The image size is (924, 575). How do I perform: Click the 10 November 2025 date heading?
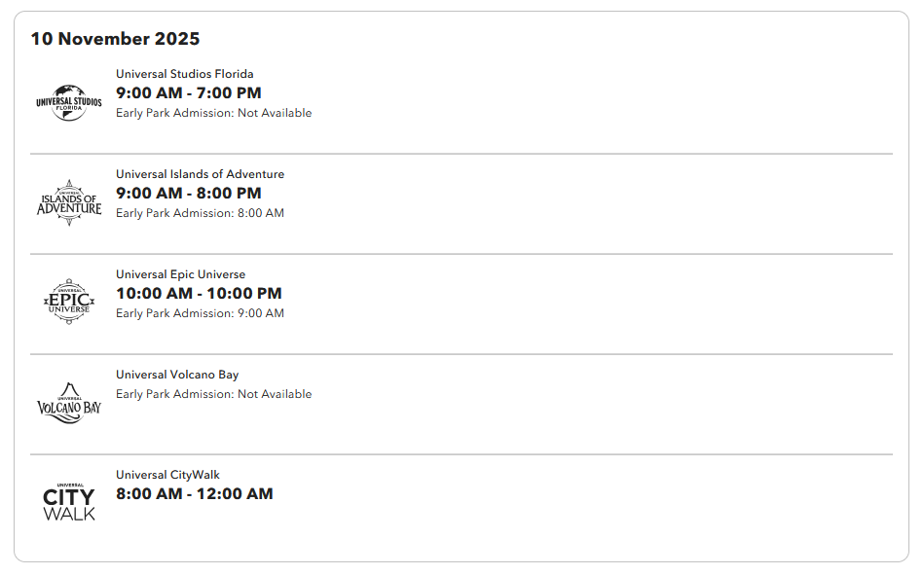(115, 39)
